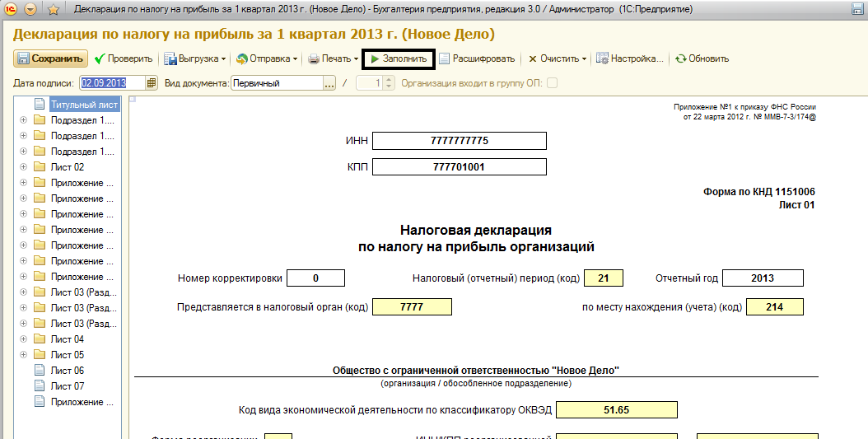Image resolution: width=868 pixels, height=439 pixels.
Task: Open the Выгрузка dropdown menu
Action: coord(195,58)
